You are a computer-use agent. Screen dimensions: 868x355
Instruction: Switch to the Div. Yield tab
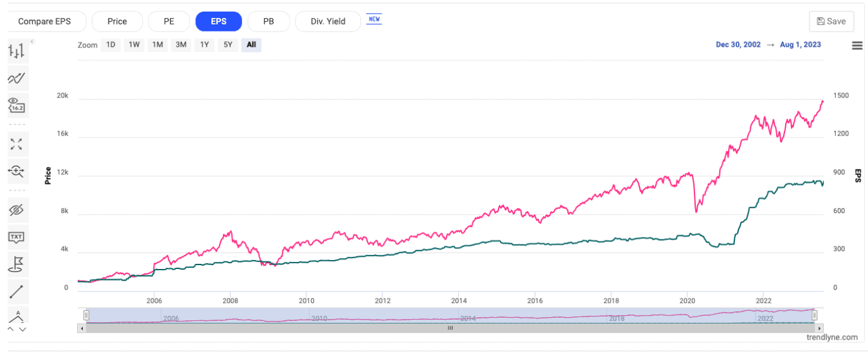(x=328, y=21)
